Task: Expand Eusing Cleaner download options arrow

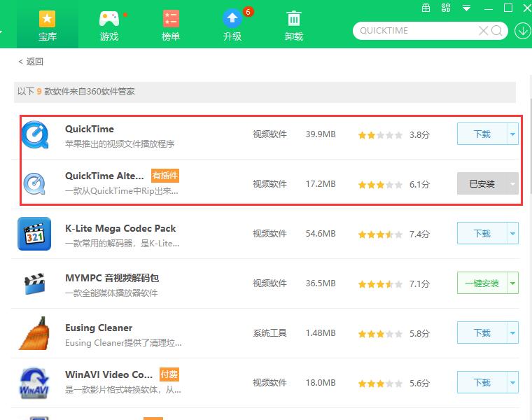Action: (512, 332)
